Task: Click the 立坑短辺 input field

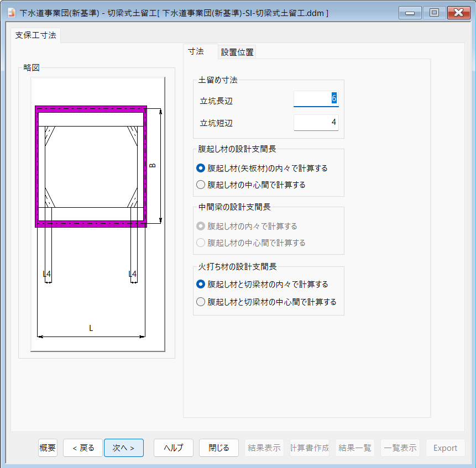Action: (x=316, y=123)
